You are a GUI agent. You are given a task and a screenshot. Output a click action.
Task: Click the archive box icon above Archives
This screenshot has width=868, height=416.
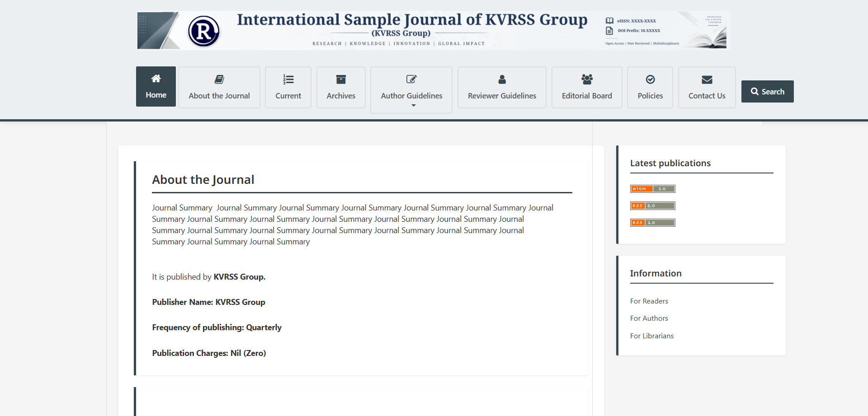pos(341,79)
